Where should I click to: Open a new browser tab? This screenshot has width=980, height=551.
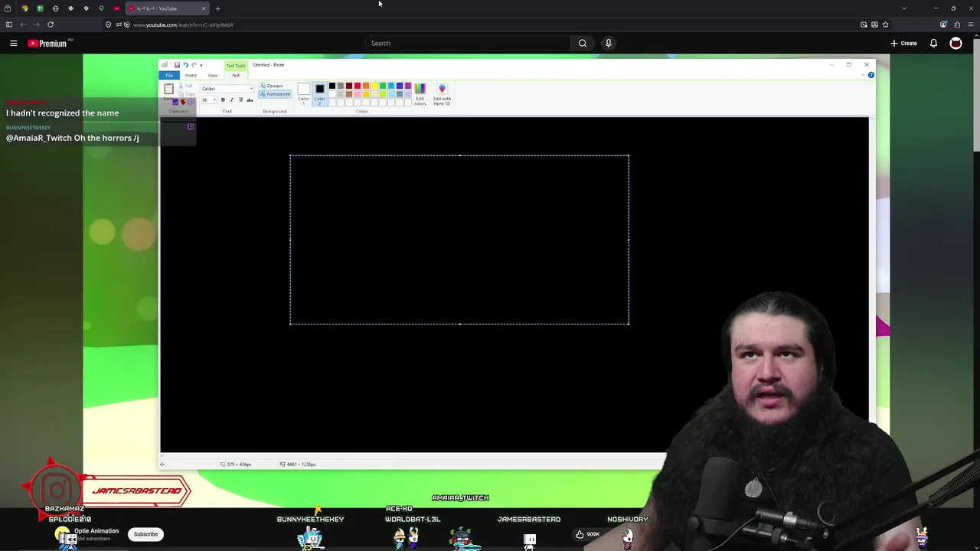[x=217, y=8]
